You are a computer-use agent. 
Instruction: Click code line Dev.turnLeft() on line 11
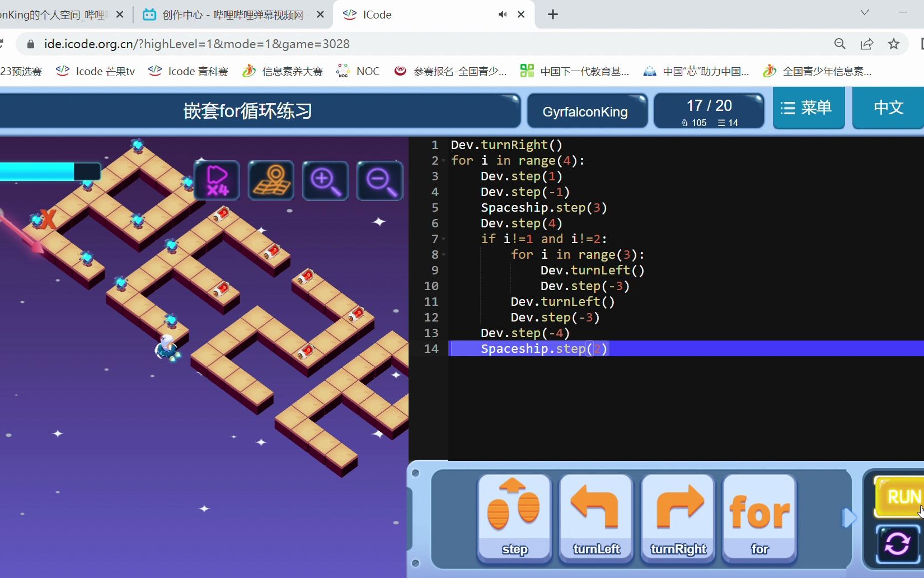[562, 301]
